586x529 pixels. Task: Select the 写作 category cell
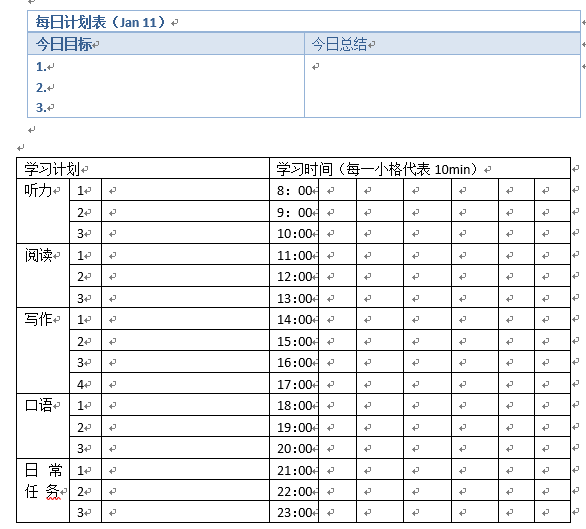(43, 350)
